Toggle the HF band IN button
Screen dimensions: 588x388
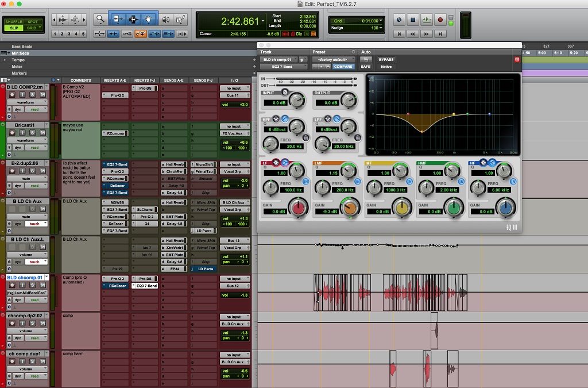tap(513, 182)
